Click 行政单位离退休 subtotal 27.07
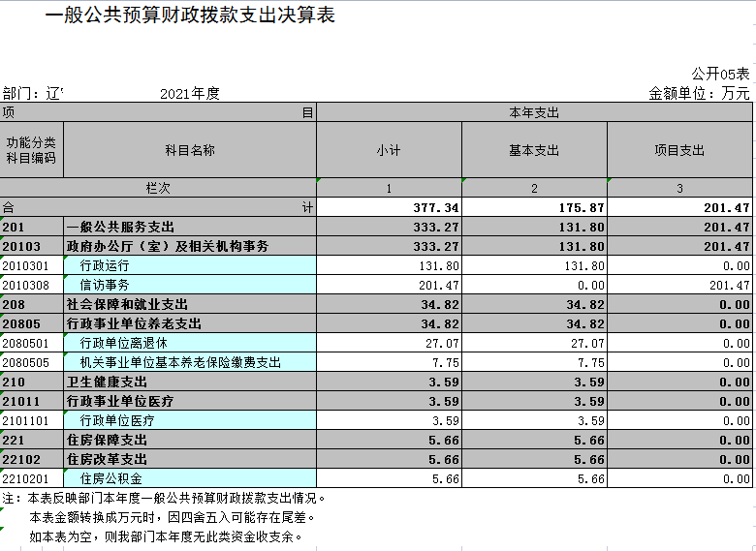Screen dimensions: 756x551 point(389,343)
